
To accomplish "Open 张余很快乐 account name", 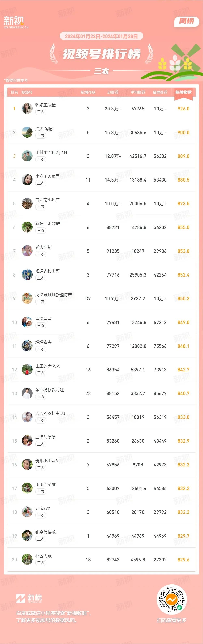I will pyautogui.click(x=45, y=532).
